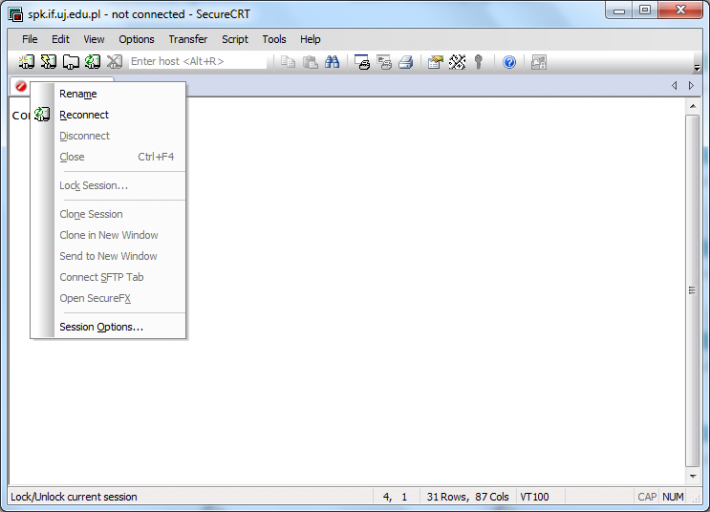Click the VT100 status bar entry

coord(534,497)
